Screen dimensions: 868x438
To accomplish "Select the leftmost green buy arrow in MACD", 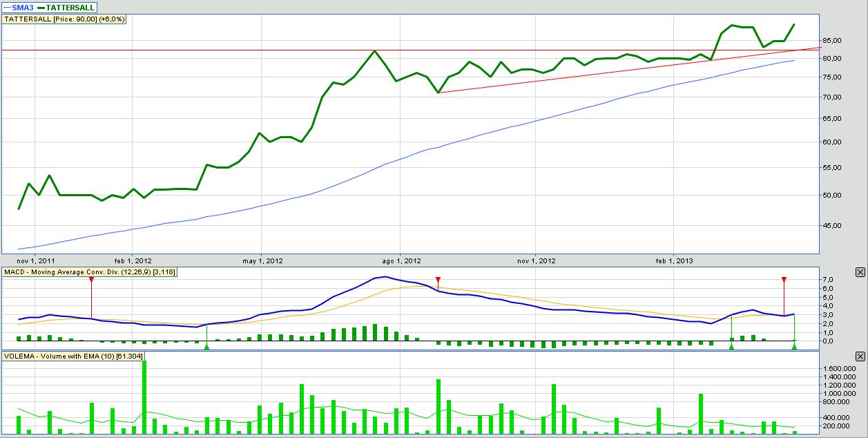I will [x=206, y=346].
